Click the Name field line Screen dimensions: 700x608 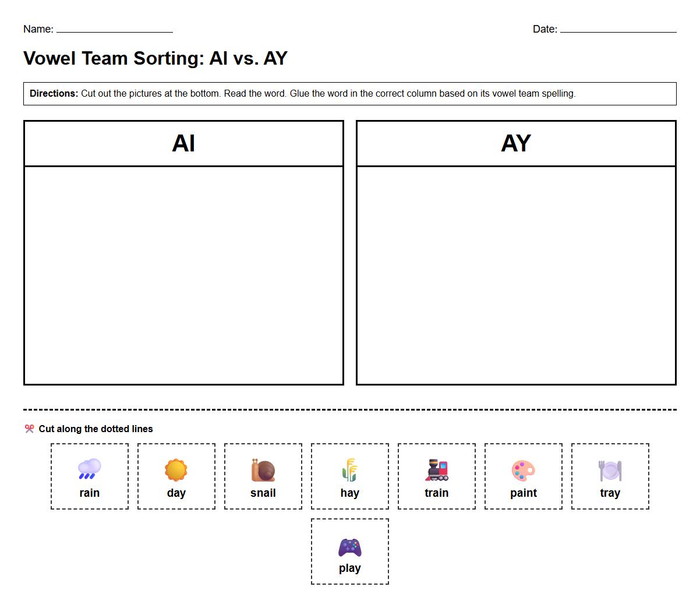click(x=114, y=31)
